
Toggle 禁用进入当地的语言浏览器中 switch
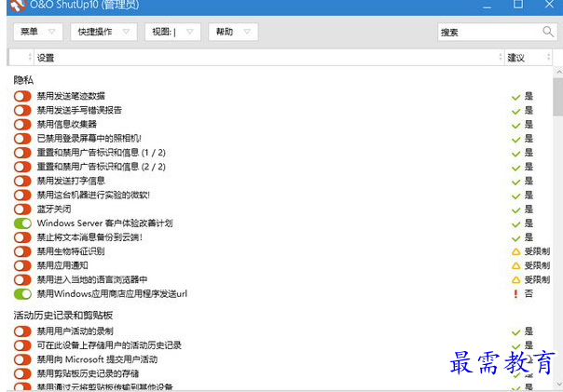coord(22,279)
